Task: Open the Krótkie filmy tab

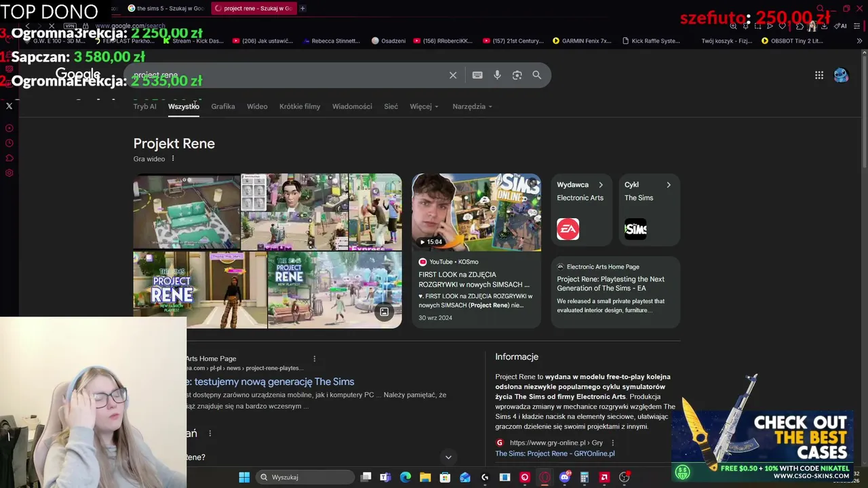Action: pyautogui.click(x=300, y=106)
